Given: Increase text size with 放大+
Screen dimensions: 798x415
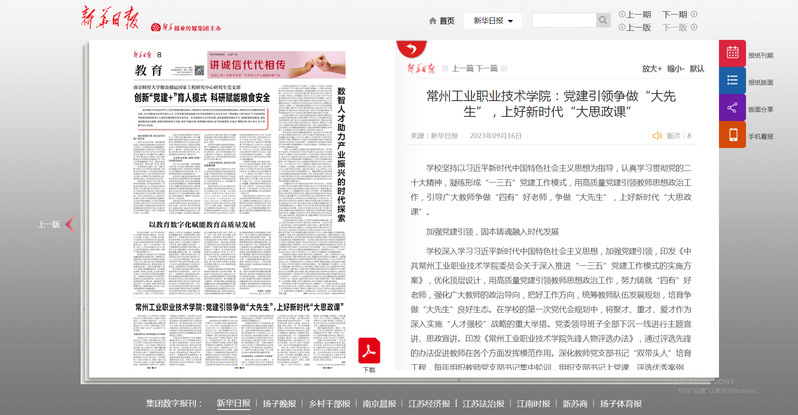Looking at the screenshot, I should pyautogui.click(x=652, y=69).
